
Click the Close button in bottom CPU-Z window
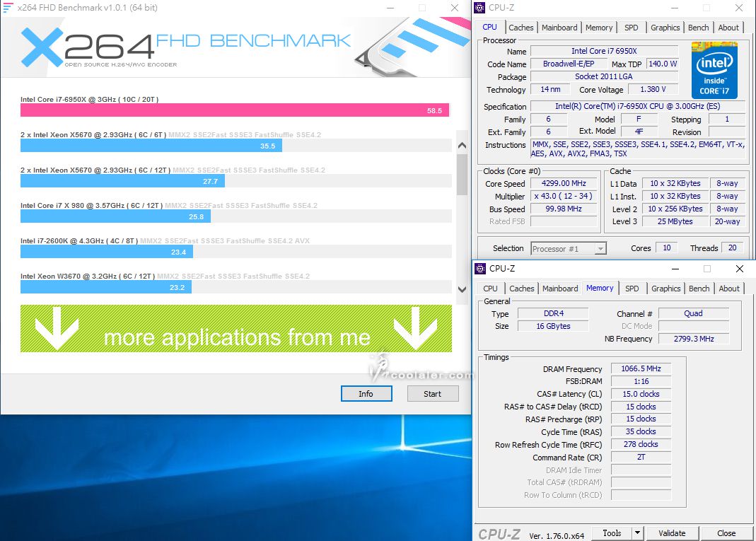(726, 533)
